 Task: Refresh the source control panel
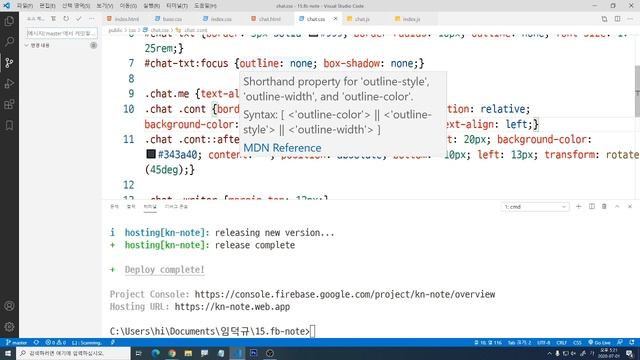point(66,19)
